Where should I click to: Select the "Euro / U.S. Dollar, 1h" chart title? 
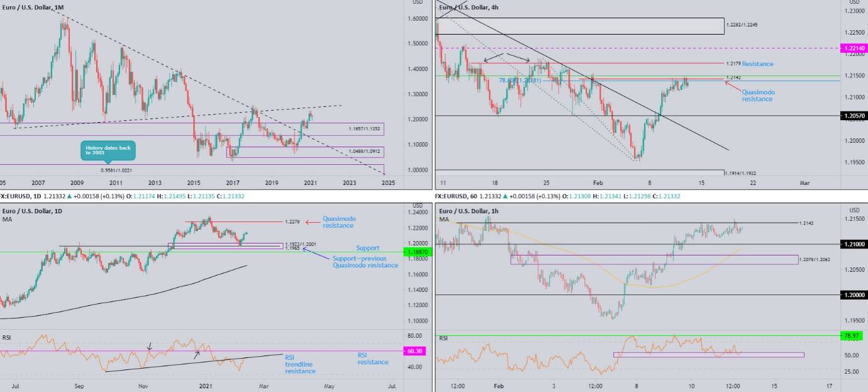[x=469, y=211]
